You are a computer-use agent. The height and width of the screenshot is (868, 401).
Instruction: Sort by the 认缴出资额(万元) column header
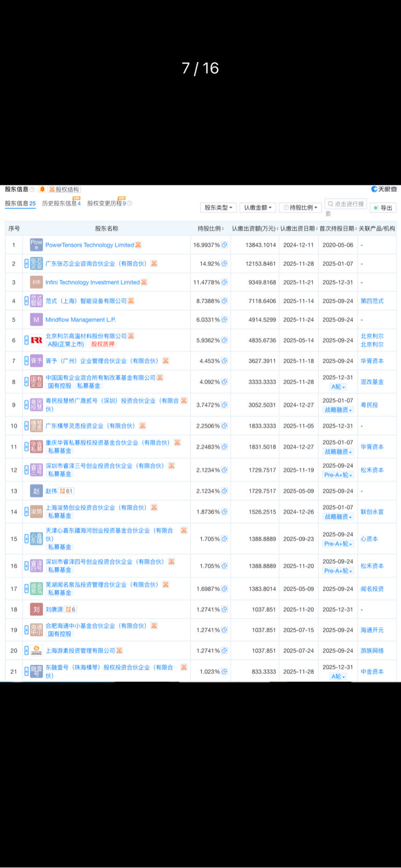tap(255, 229)
